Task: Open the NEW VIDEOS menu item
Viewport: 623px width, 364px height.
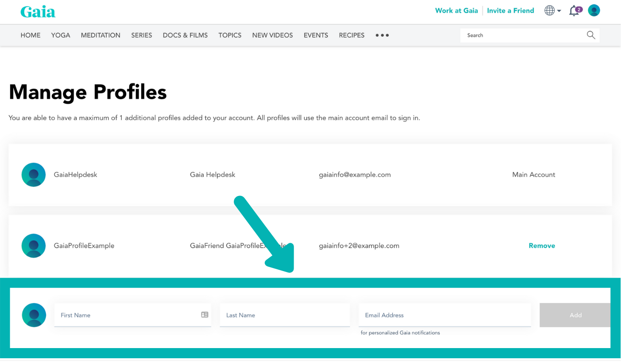Action: (272, 35)
